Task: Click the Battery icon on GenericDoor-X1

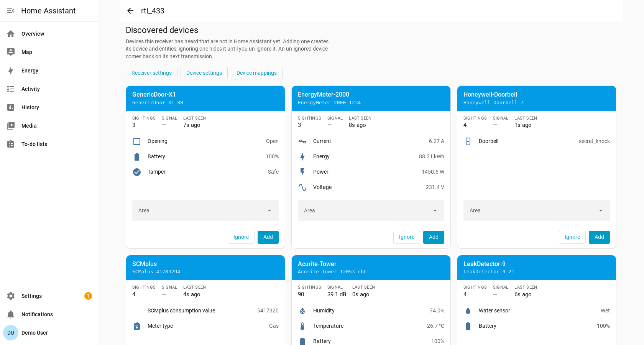Action: [x=137, y=157]
